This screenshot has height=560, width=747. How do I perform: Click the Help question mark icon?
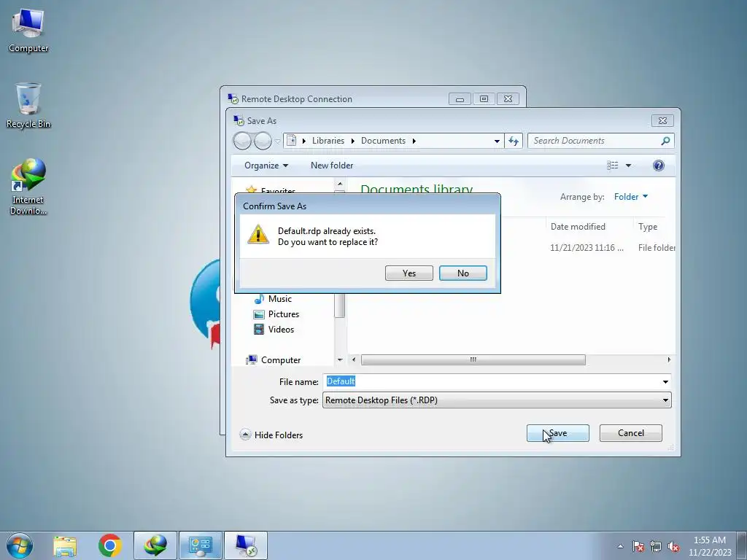point(659,166)
